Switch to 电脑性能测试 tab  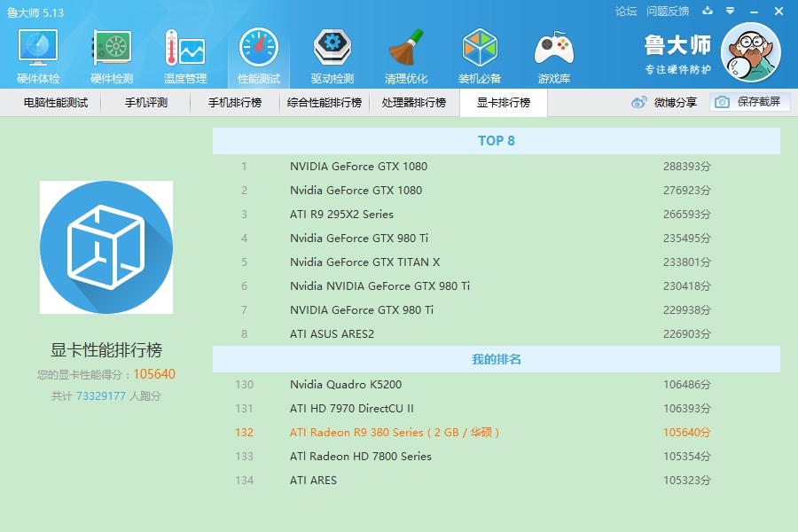tap(56, 103)
